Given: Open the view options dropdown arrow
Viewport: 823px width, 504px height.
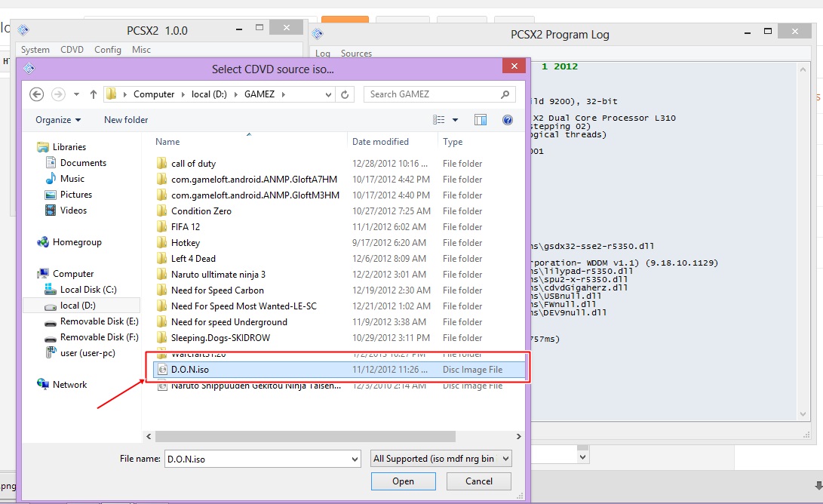Looking at the screenshot, I should (455, 120).
